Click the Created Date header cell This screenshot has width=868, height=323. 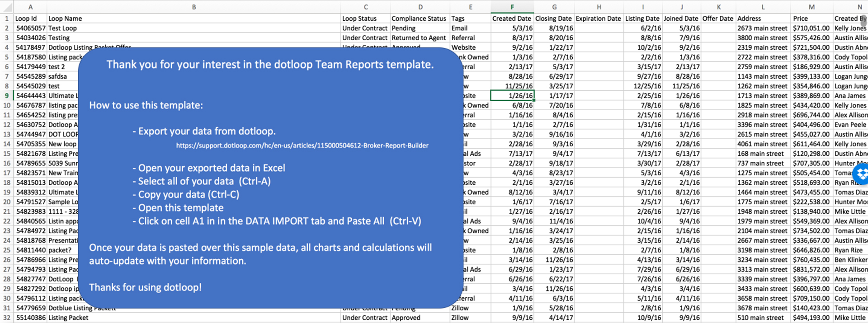tap(512, 19)
